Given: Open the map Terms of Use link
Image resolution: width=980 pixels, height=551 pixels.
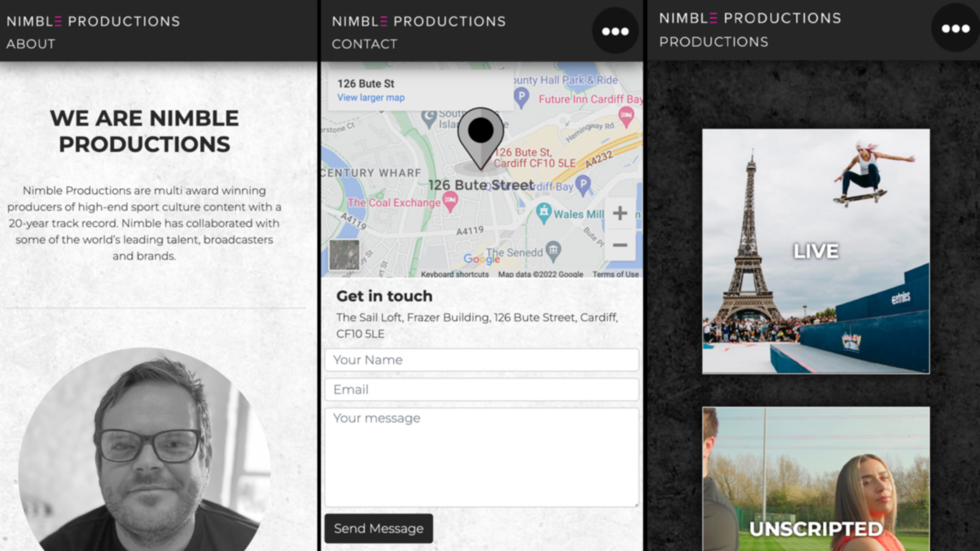Looking at the screenshot, I should click(615, 274).
